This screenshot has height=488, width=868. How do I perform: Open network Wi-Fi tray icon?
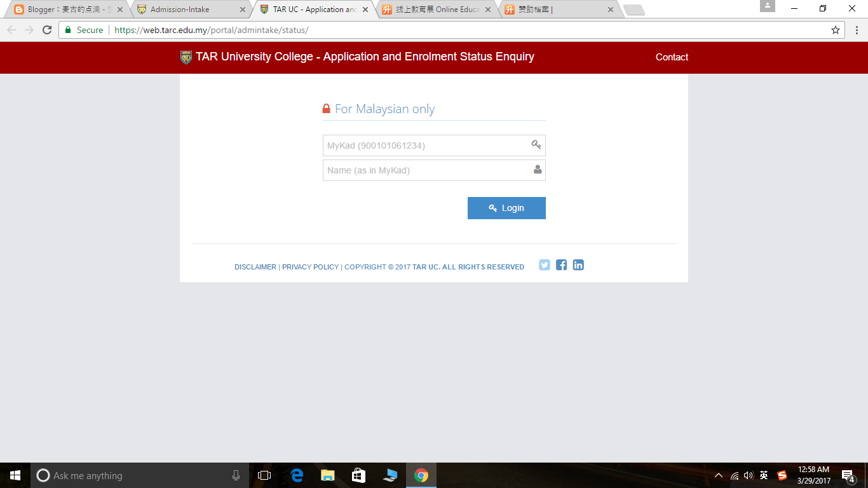pos(735,475)
